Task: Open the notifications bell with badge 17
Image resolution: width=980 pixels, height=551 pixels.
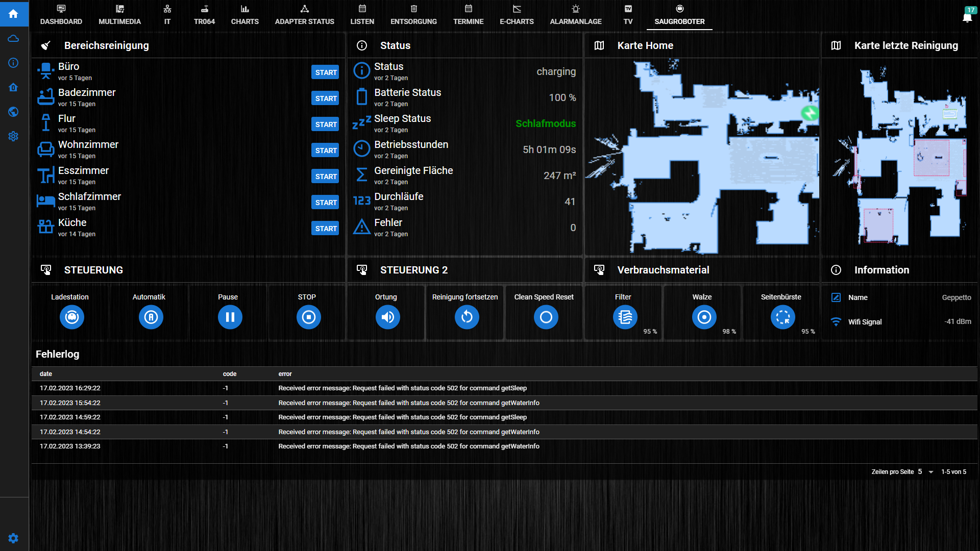Action: click(967, 17)
